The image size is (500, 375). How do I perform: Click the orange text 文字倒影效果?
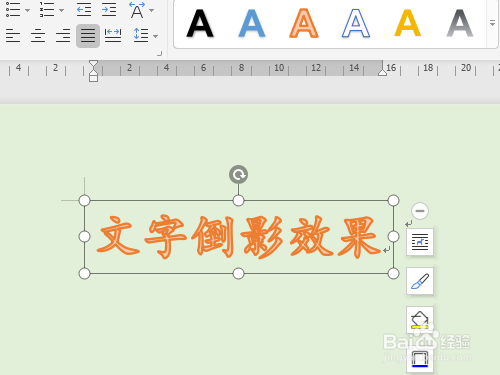click(x=238, y=237)
